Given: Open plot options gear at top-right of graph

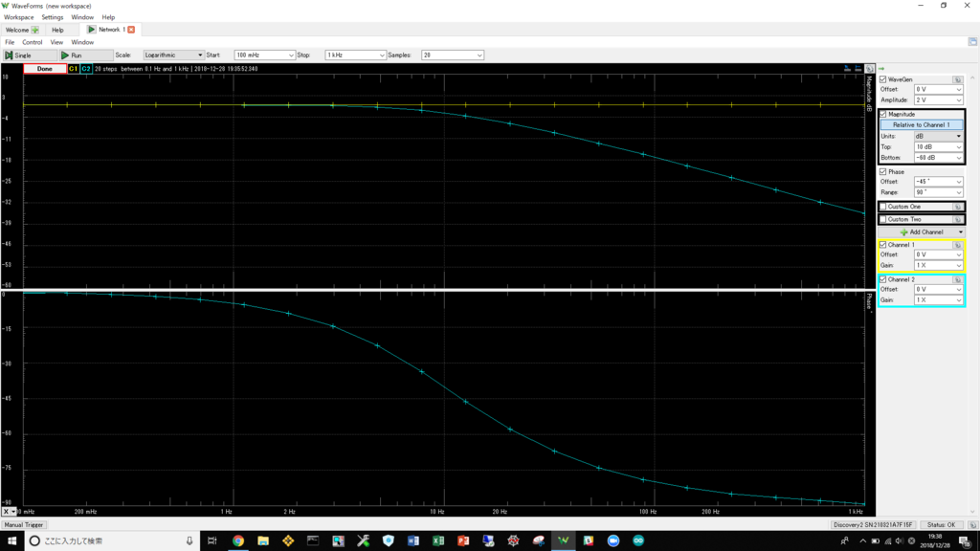Looking at the screenshot, I should pyautogui.click(x=869, y=69).
